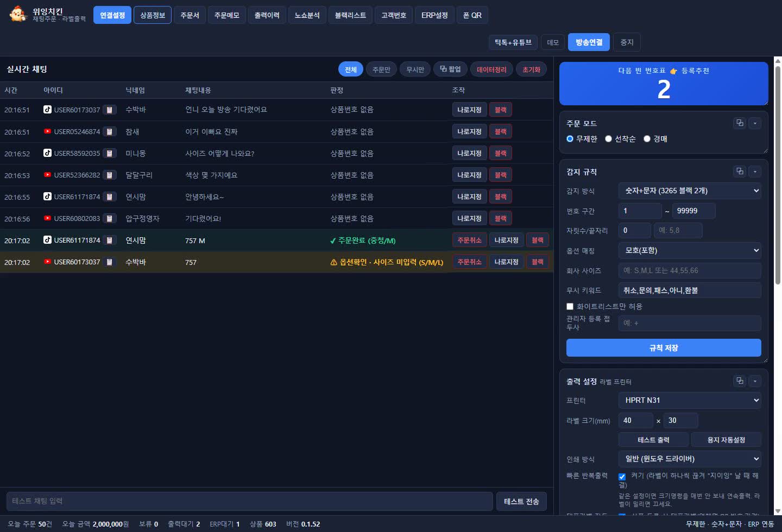Click 주문취소 for the 757 M order
This screenshot has height=532, width=782.
(x=469, y=240)
